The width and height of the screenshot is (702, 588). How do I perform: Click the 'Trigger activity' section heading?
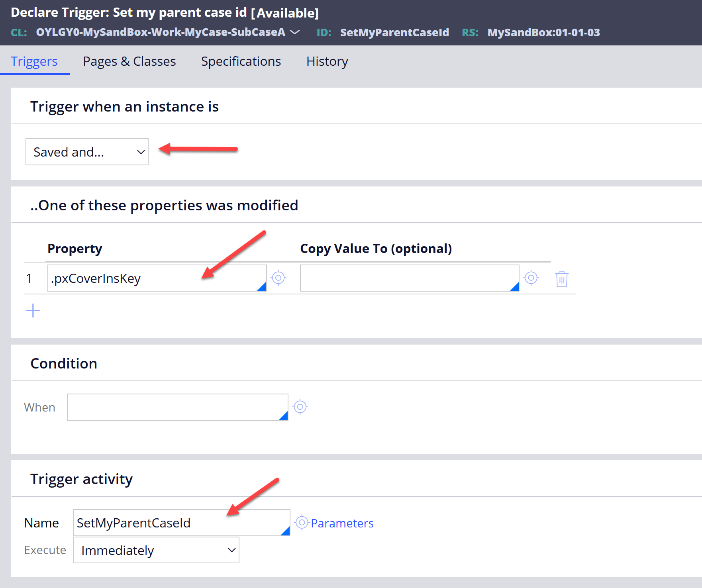[x=81, y=479]
